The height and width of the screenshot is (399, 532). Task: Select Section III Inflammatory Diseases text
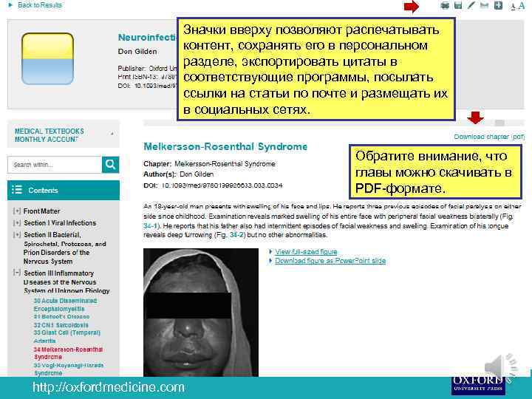(66, 282)
